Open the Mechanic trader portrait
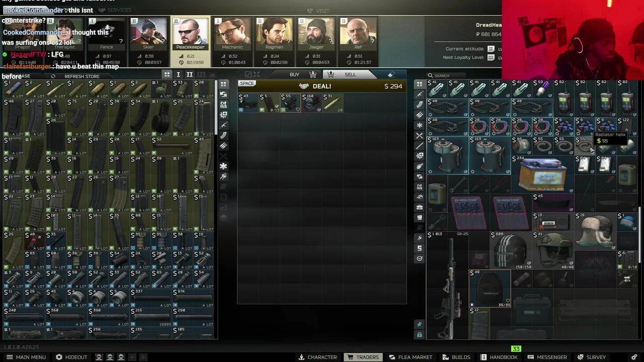 point(232,34)
